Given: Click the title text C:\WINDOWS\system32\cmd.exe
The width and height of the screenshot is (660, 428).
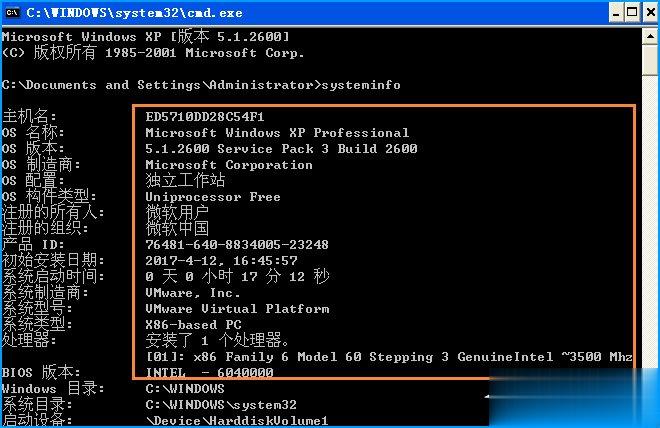Looking at the screenshot, I should pyautogui.click(x=134, y=13).
